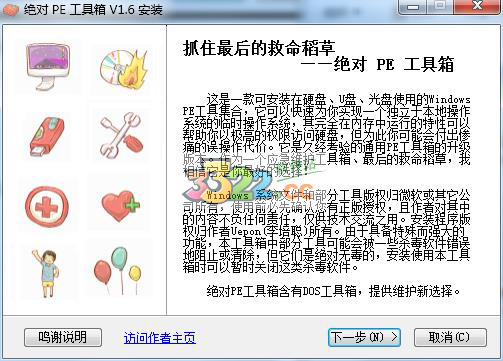Image resolution: width=503 pixels, height=361 pixels.
Task: Visit the 访问作者主页 author homepage link
Action: (160, 338)
